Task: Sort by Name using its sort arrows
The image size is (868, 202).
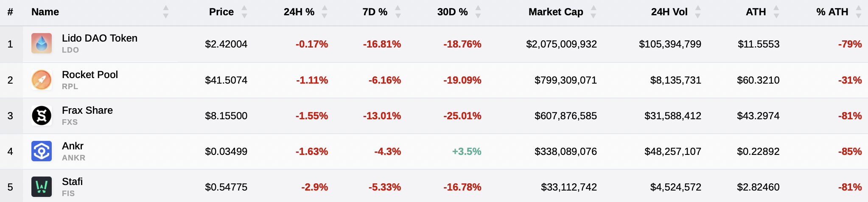Action: [166, 12]
